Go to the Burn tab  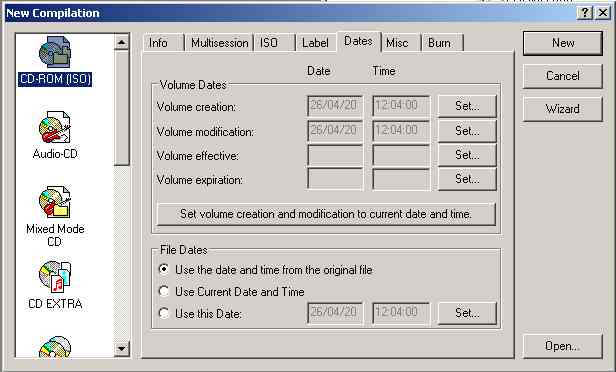point(442,43)
